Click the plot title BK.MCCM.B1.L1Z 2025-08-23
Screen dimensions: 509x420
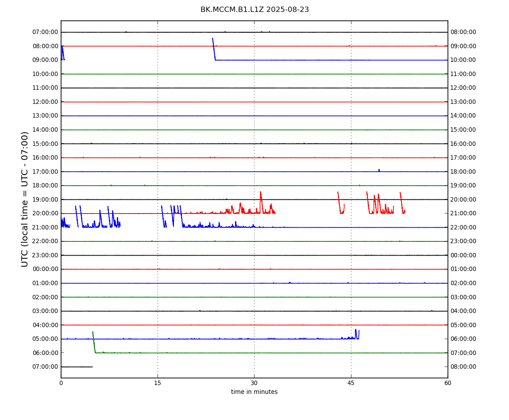click(x=254, y=10)
